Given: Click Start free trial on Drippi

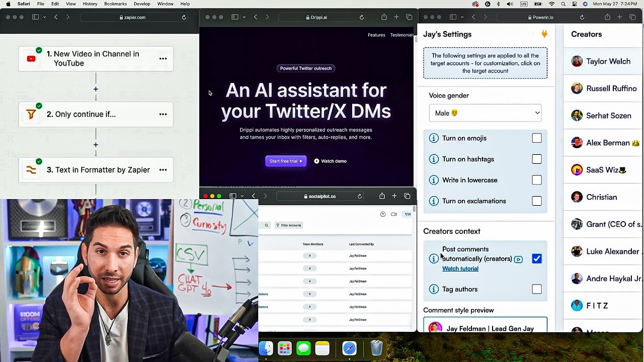Looking at the screenshot, I should coord(286,161).
